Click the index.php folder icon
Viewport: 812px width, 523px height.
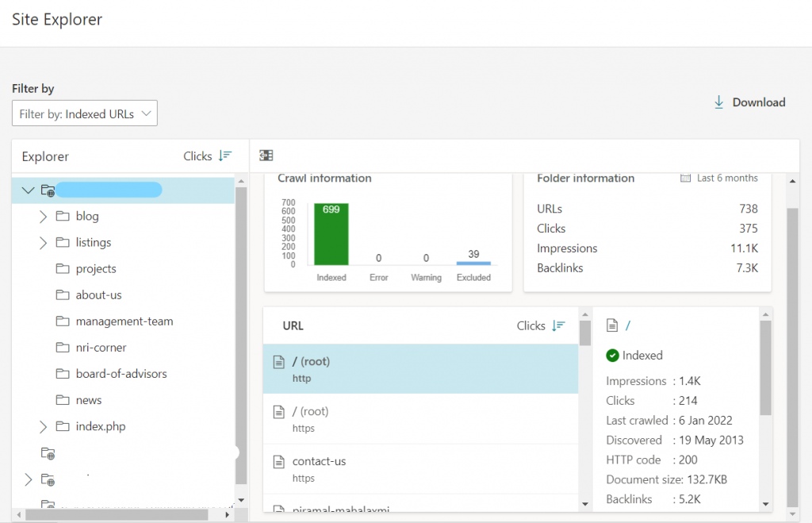click(x=63, y=426)
